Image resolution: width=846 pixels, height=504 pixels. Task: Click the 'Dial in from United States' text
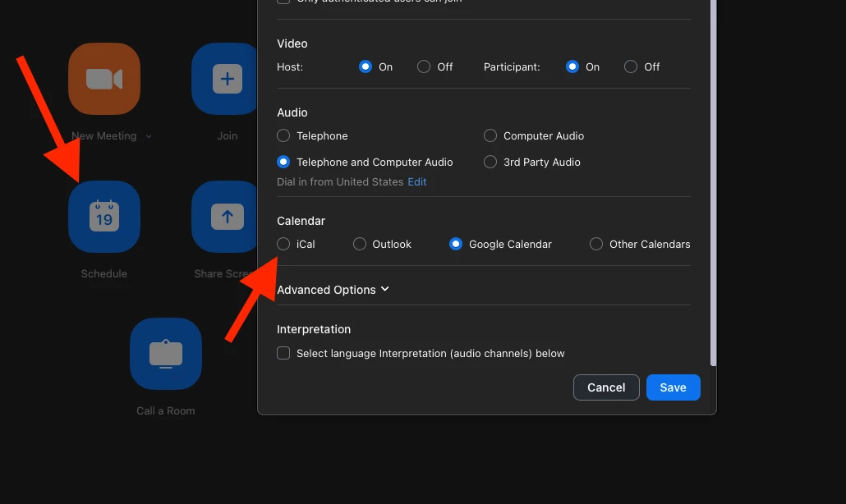pyautogui.click(x=340, y=182)
